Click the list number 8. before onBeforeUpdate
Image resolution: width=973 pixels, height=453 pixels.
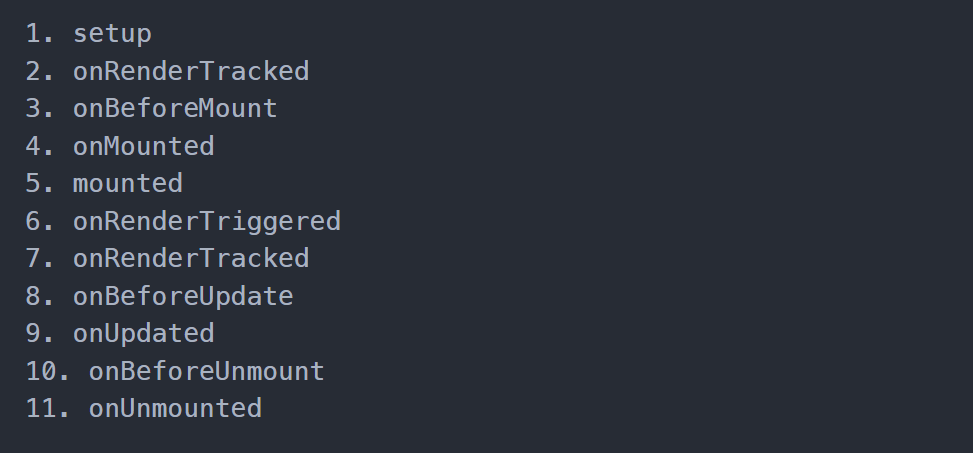click(x=40, y=296)
